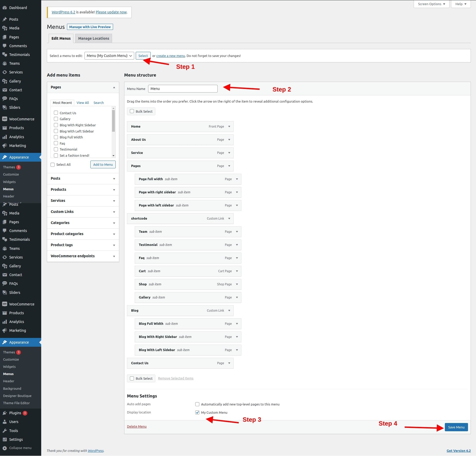Screen dimensions: 476x456
Task: Open Theme File Editor in Appearance submenu
Action: pyautogui.click(x=16, y=403)
